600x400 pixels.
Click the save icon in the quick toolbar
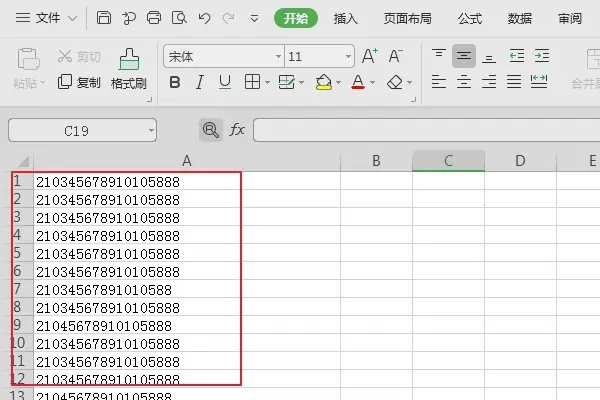pyautogui.click(x=103, y=18)
